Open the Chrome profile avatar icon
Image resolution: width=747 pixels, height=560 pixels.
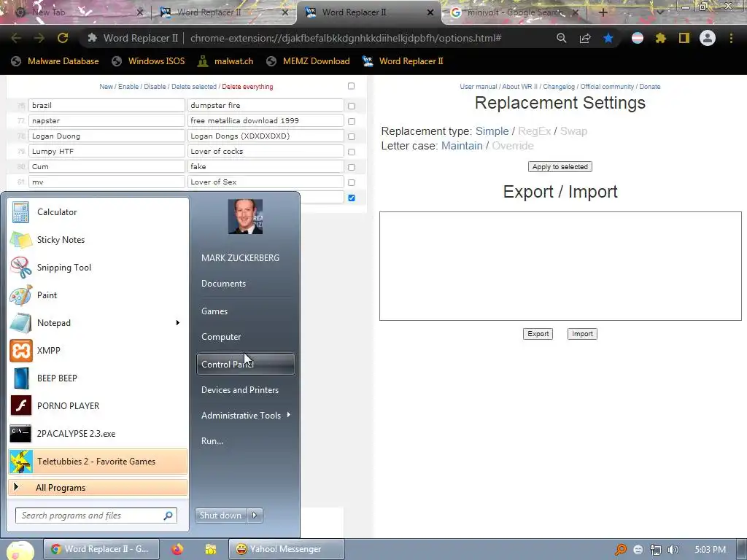(x=708, y=38)
